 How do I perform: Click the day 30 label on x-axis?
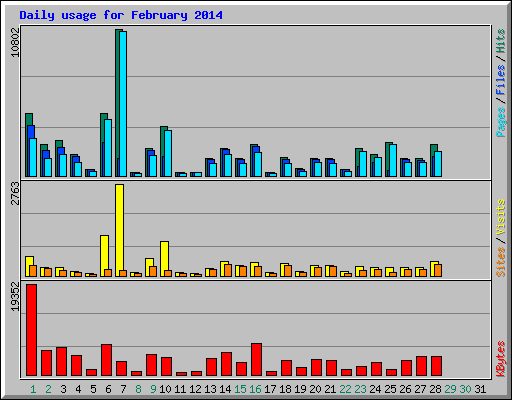click(x=465, y=389)
